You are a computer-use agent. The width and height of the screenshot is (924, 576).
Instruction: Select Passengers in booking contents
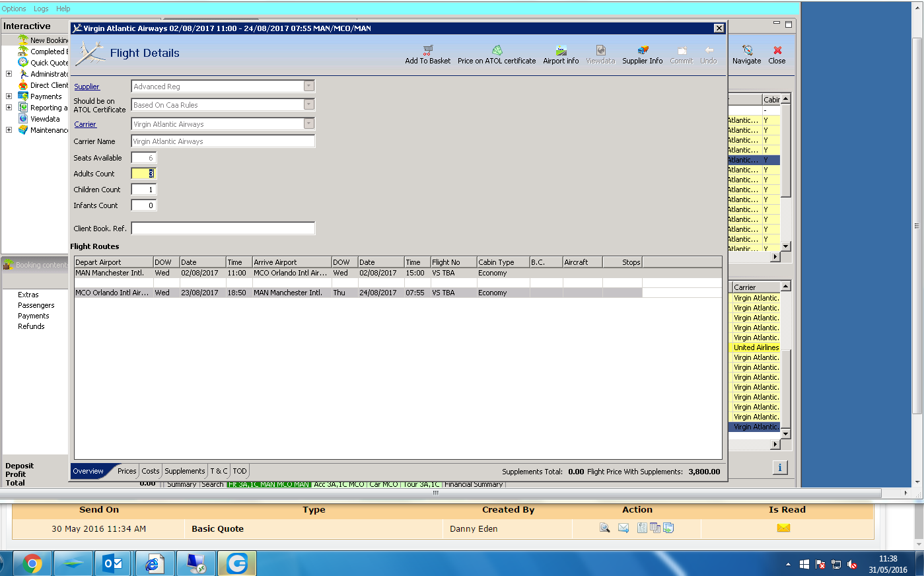(x=36, y=305)
